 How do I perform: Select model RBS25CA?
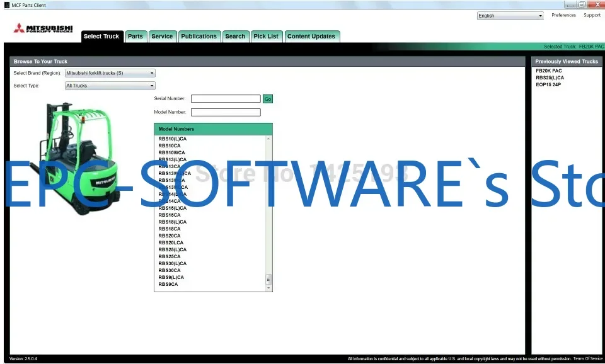pos(170,257)
